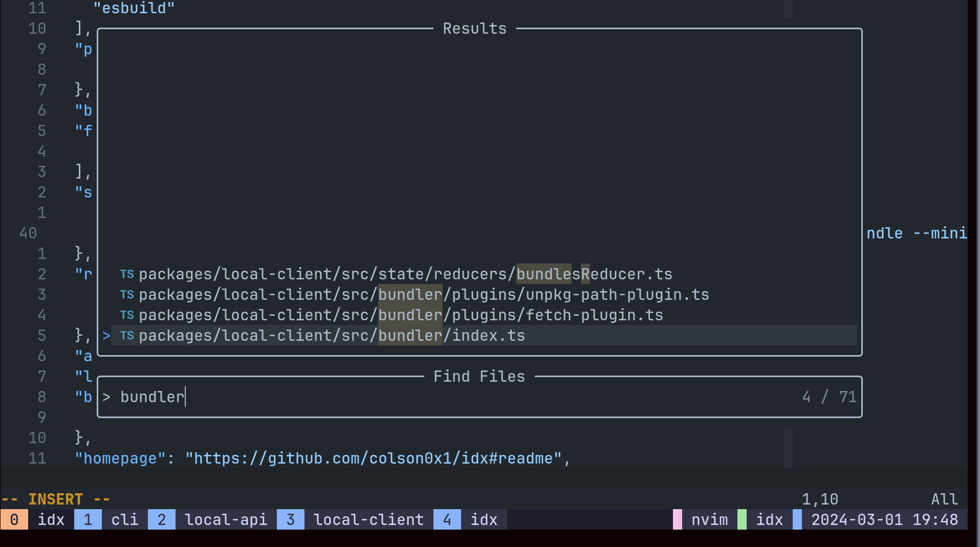Click TS icon of fetch-plugin.ts result

click(x=127, y=315)
